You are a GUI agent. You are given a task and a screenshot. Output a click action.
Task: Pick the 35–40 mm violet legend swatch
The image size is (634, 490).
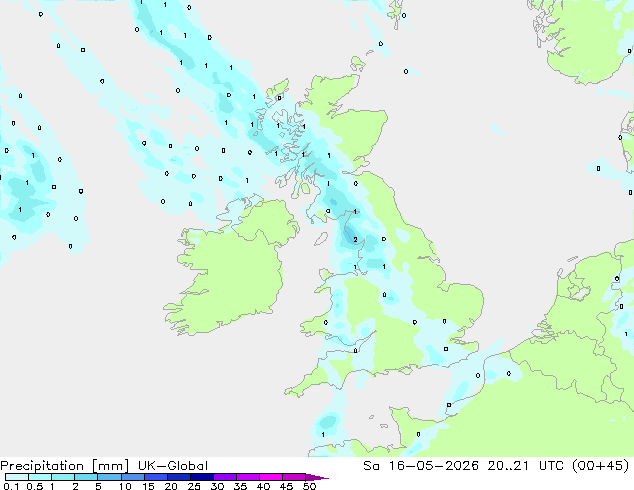[x=247, y=477]
